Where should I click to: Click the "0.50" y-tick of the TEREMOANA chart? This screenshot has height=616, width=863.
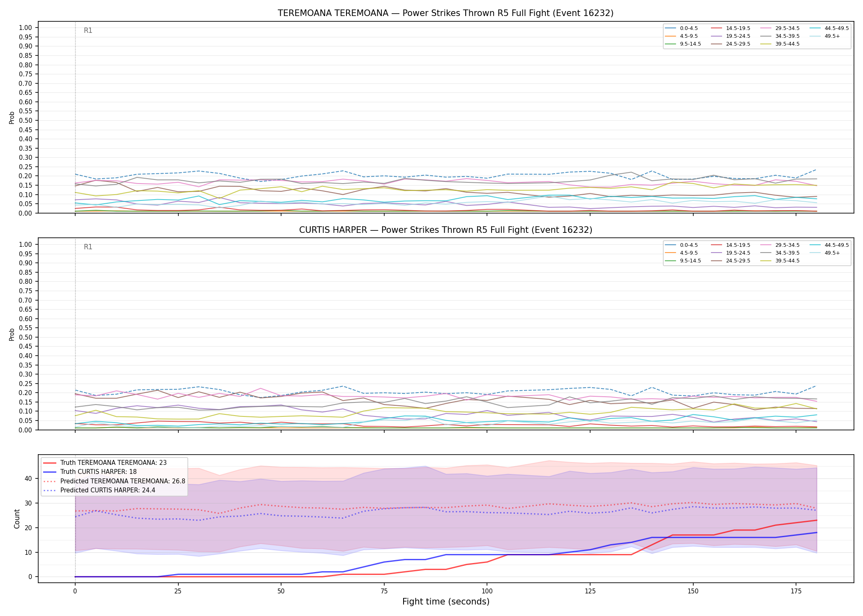coord(25,120)
